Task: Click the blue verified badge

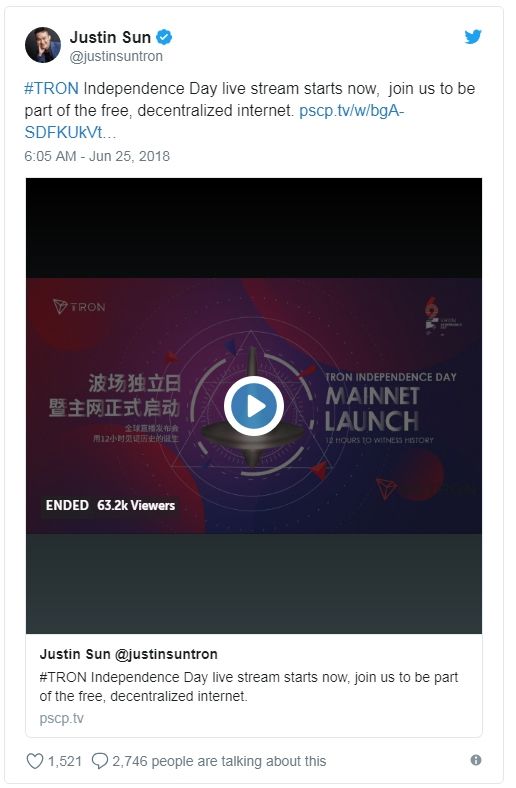Action: click(164, 37)
